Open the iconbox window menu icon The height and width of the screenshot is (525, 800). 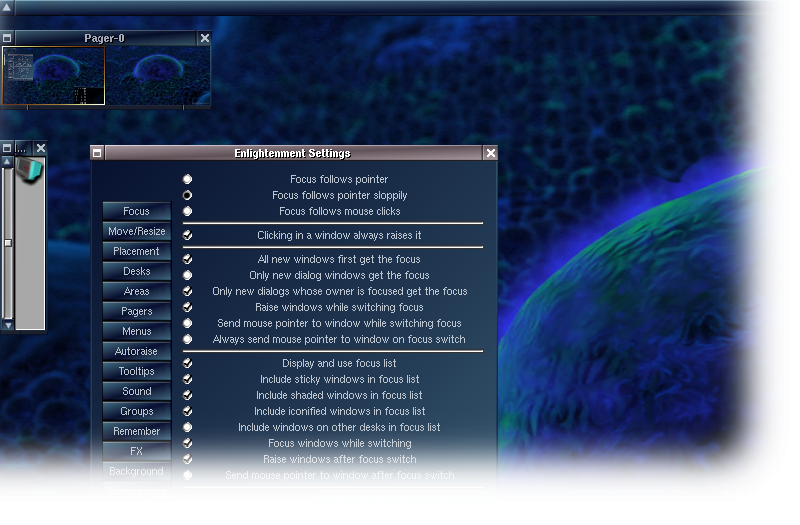(7, 148)
